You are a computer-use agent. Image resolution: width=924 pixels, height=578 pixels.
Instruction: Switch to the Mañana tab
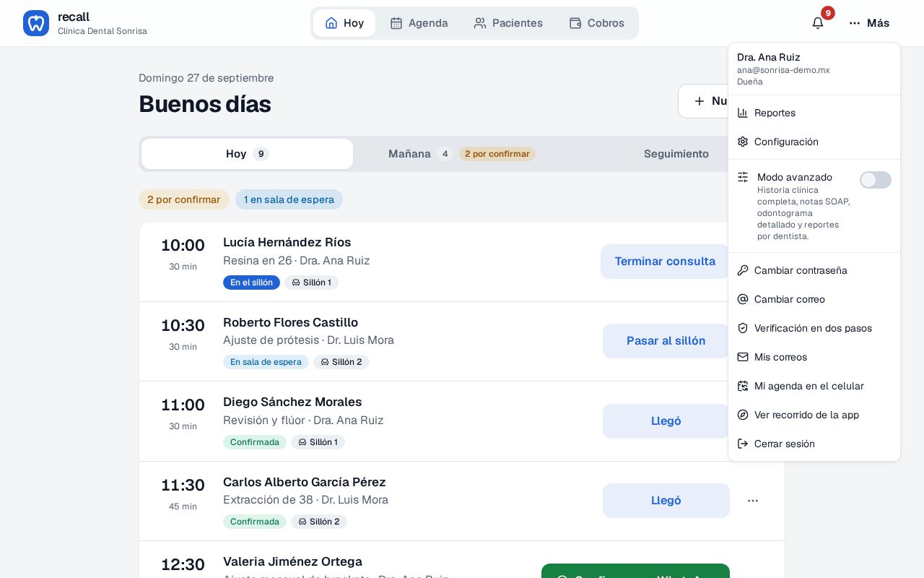click(461, 154)
